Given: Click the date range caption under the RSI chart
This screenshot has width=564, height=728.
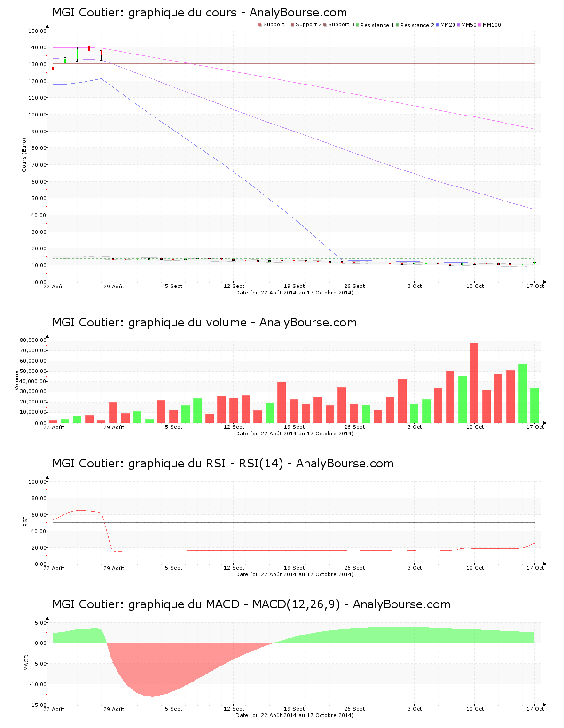Looking at the screenshot, I should [x=295, y=574].
